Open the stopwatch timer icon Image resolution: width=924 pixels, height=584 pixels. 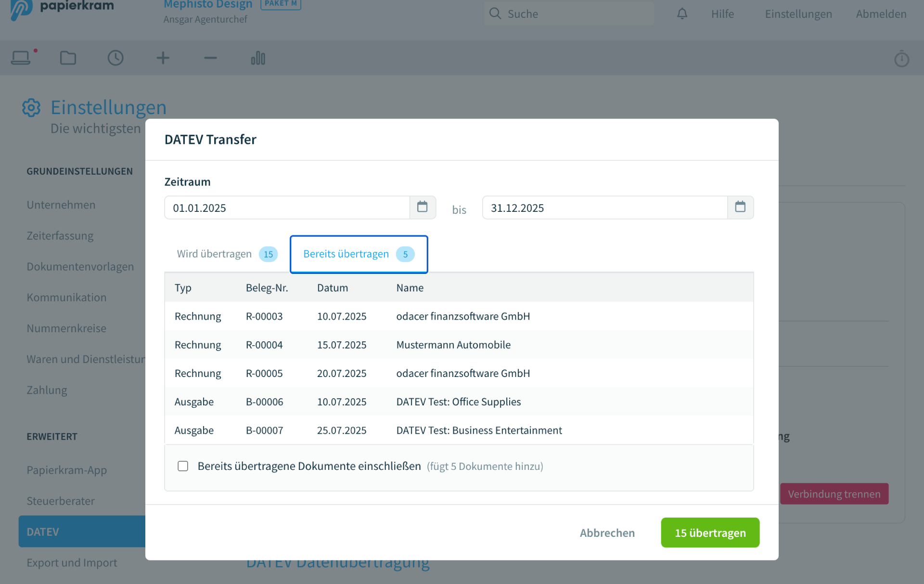(901, 59)
